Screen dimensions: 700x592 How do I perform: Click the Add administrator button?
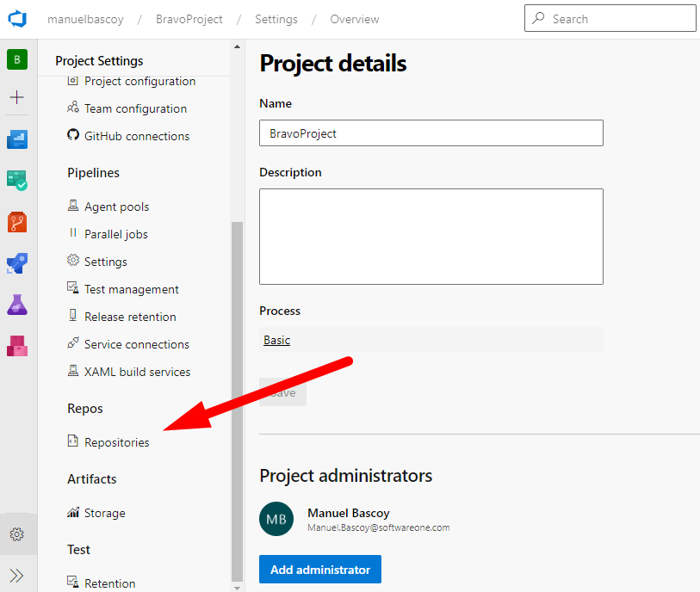(x=319, y=570)
